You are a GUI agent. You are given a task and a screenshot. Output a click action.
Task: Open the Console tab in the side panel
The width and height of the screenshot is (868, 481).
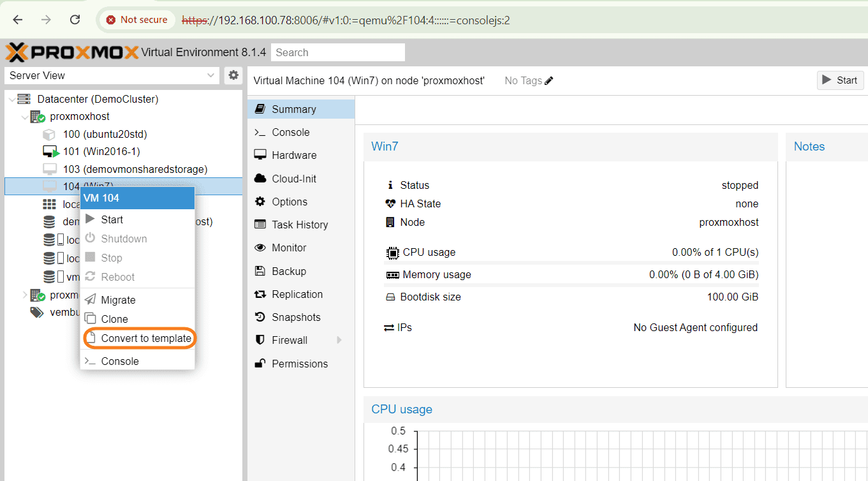[301, 132]
